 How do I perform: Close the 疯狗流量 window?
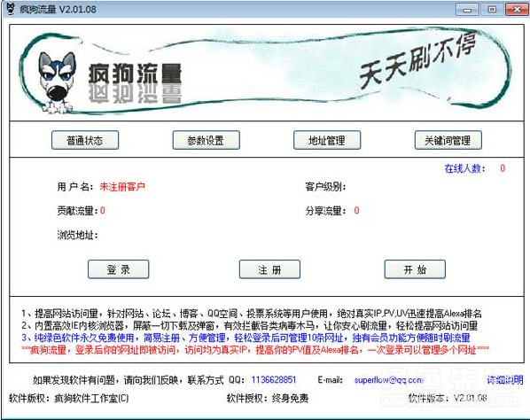(x=517, y=10)
